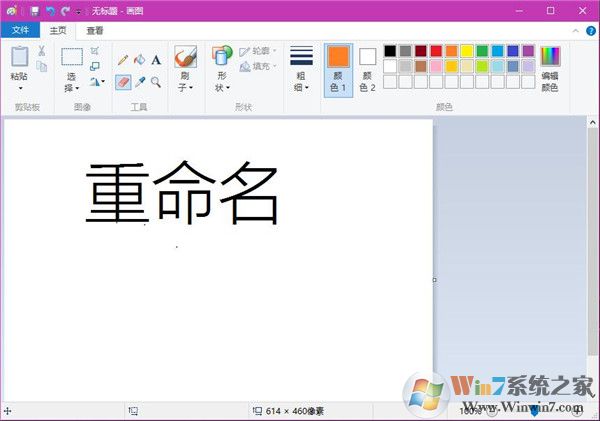
Task: Pick the indigo blue color swatch
Action: [513, 51]
